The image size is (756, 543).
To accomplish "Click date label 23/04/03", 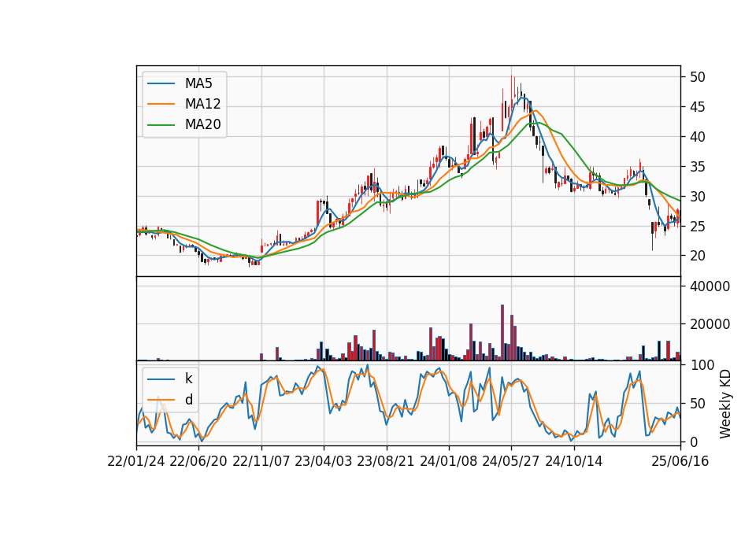I will tap(324, 461).
